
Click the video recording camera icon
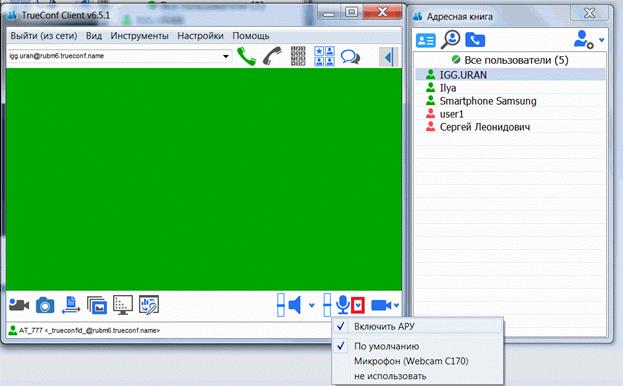(x=19, y=305)
